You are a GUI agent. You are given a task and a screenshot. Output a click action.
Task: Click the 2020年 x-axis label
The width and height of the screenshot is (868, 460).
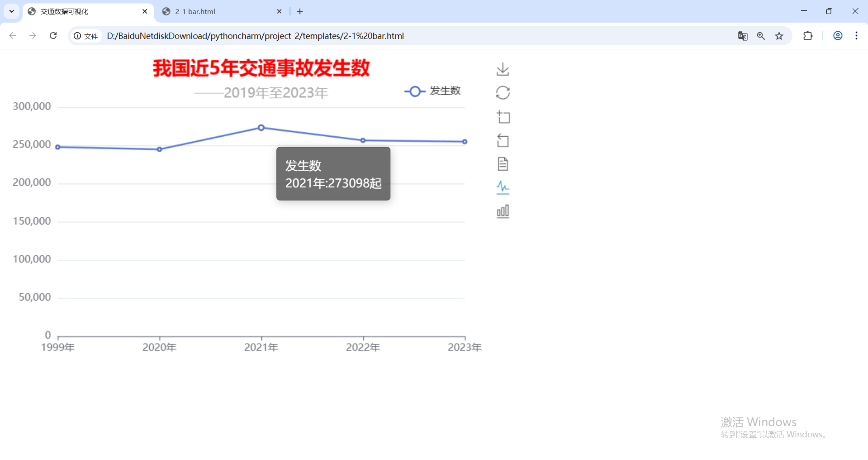tap(159, 347)
